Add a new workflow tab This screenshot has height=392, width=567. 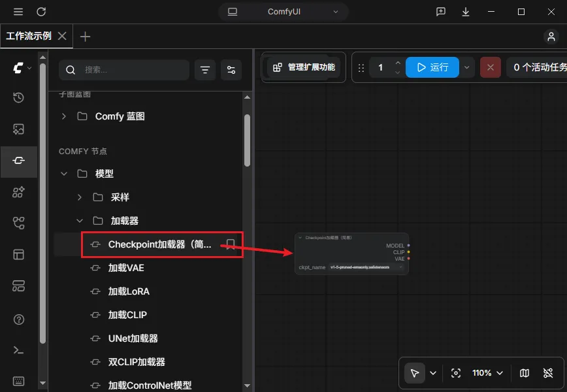[x=85, y=37]
